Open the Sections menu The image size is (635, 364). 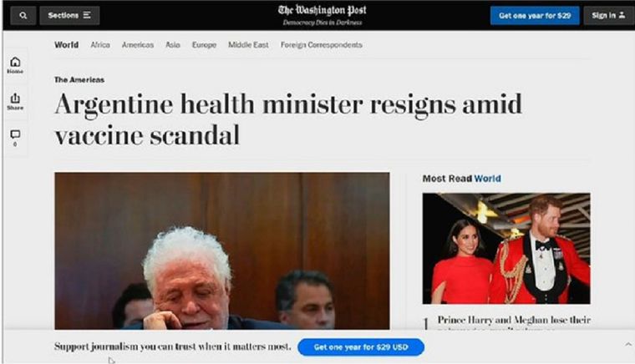pyautogui.click(x=69, y=15)
